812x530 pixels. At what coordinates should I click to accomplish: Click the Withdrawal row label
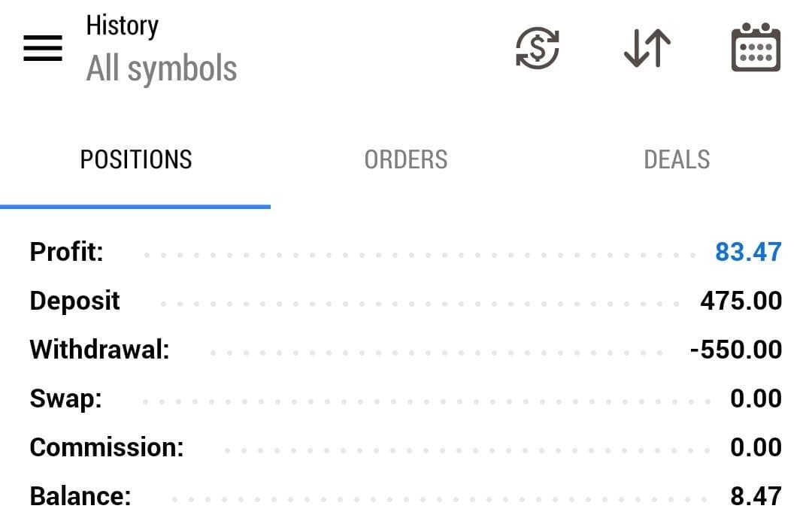(99, 350)
